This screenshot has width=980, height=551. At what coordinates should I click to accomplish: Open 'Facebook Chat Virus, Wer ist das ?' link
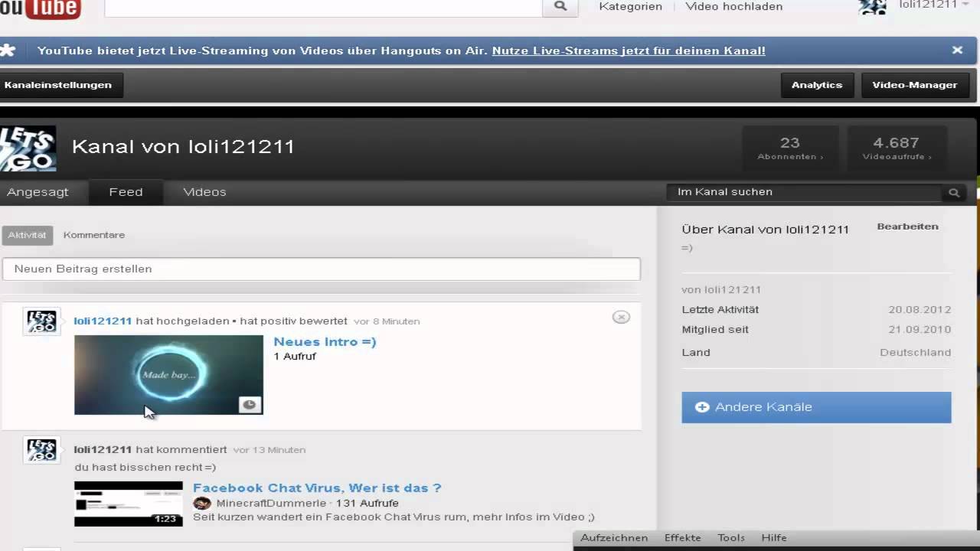pos(317,488)
